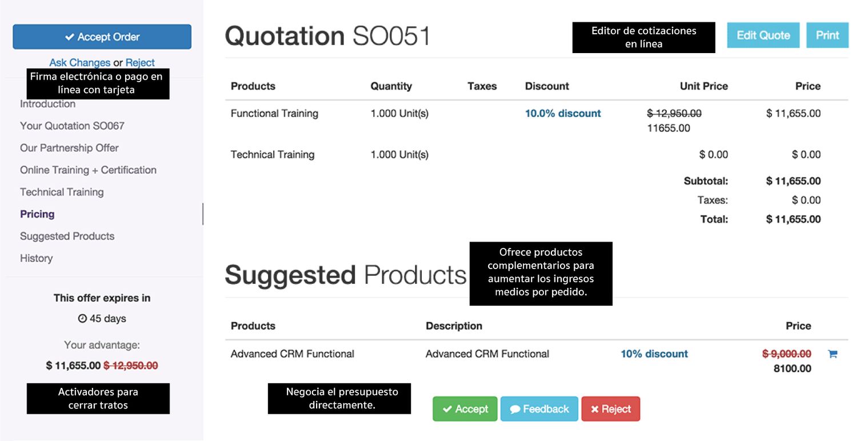The height and width of the screenshot is (441, 868).
Task: Navigate to Your Quotation SO067
Action: pos(72,126)
